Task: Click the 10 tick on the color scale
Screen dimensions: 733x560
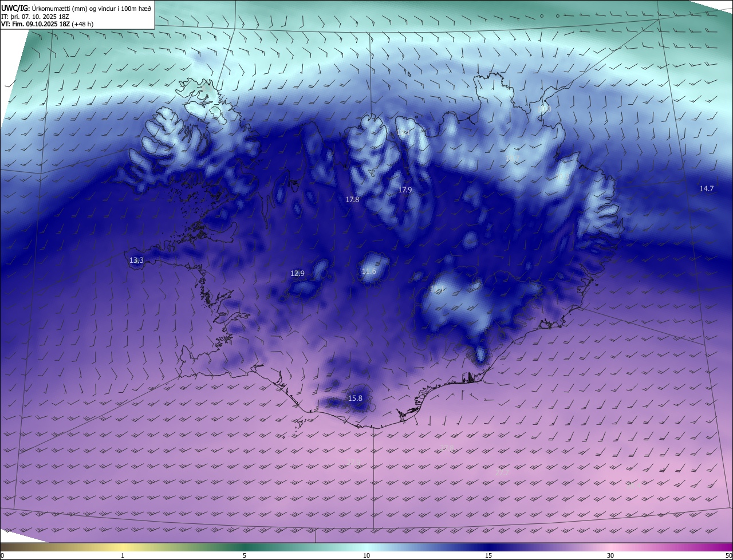Action: pos(366,555)
